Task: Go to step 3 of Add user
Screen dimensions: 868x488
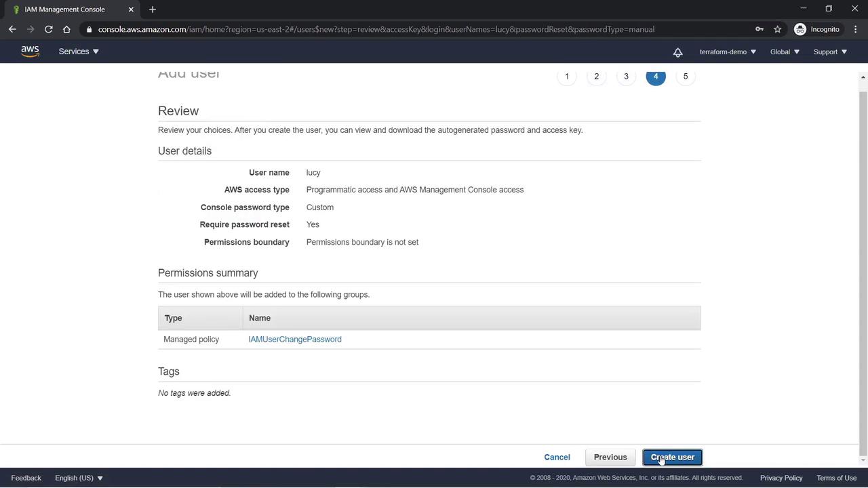Action: [626, 76]
